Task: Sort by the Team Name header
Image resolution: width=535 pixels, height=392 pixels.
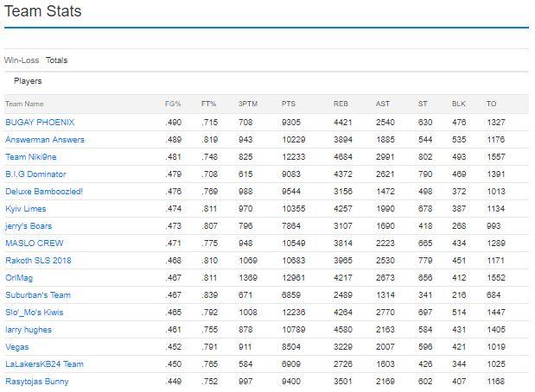Action: 24,104
